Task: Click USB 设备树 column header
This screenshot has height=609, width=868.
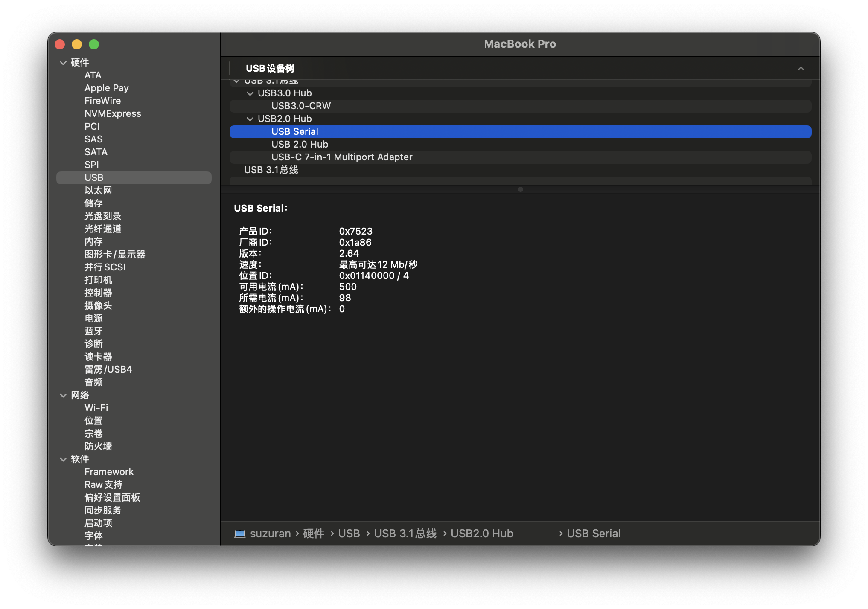Action: 520,68
